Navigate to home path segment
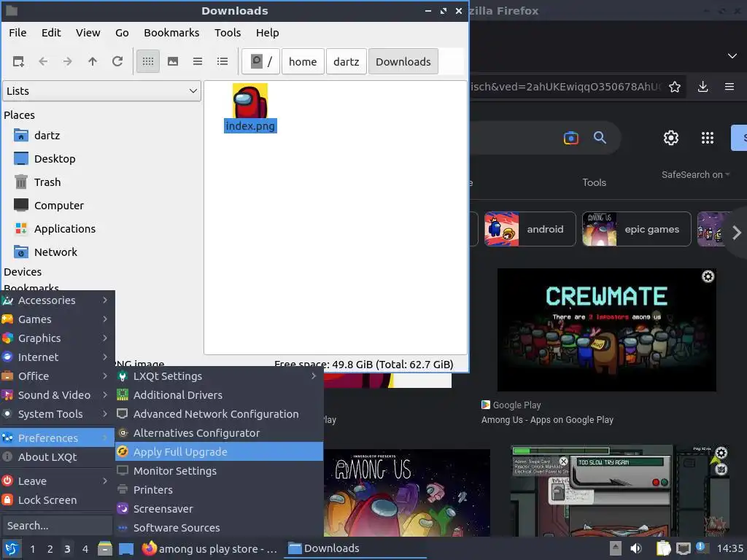 [x=303, y=61]
